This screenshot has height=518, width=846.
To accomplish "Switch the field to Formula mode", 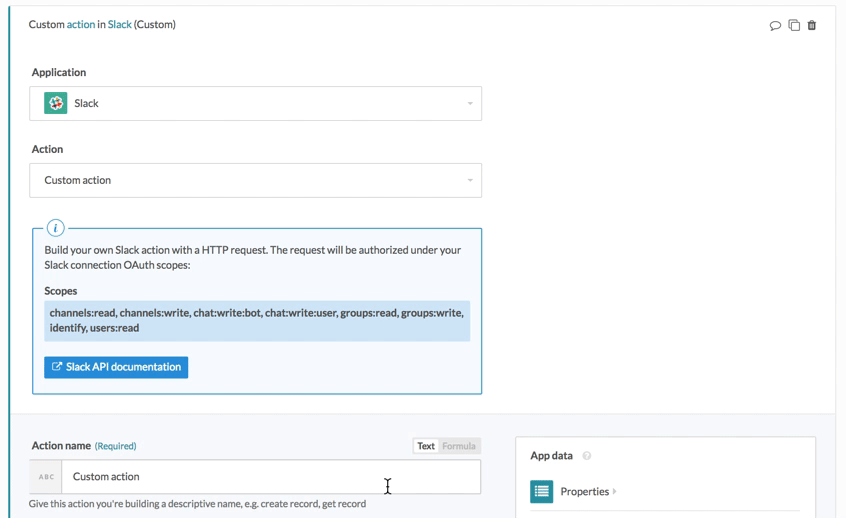I will tap(459, 446).
